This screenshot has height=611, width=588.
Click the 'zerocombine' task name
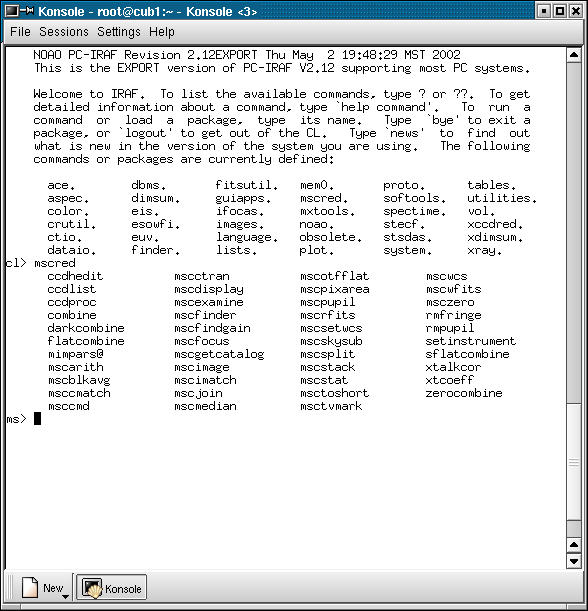tap(464, 393)
